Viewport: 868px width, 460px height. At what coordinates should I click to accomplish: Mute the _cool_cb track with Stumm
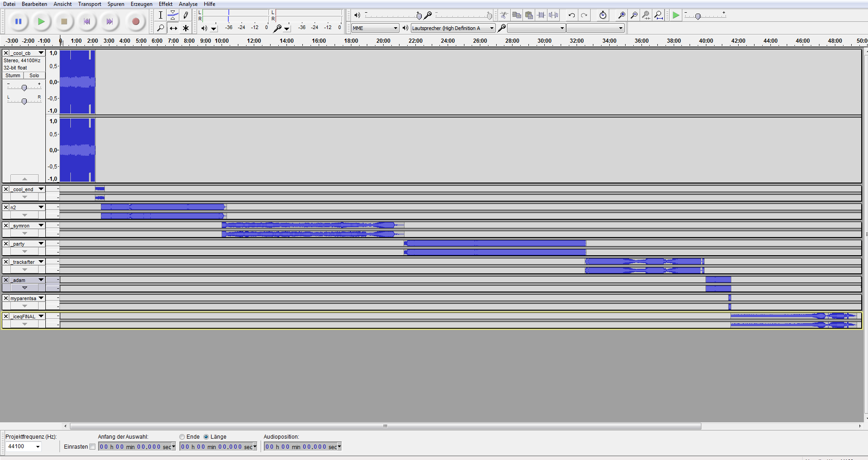(x=13, y=76)
